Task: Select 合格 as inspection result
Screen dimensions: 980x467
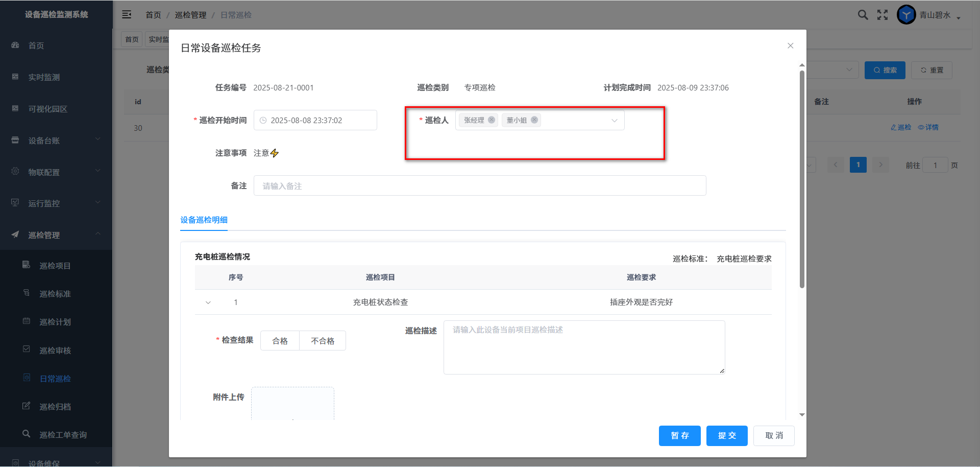Action: (x=280, y=341)
